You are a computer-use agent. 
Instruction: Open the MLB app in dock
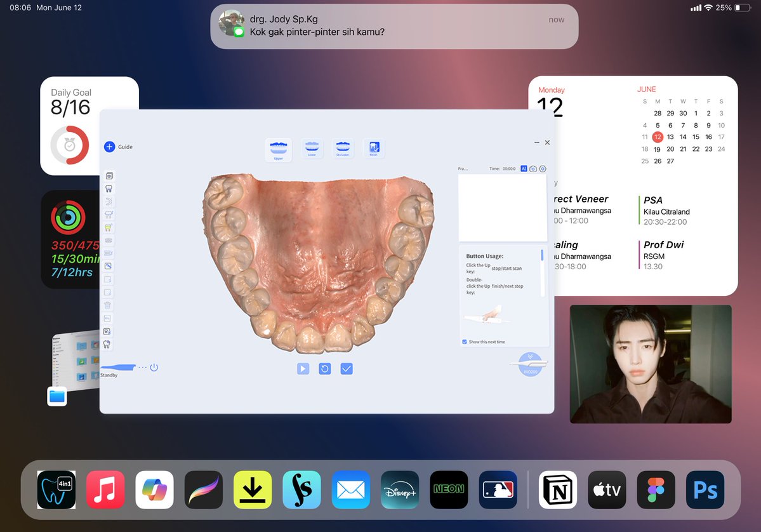coord(498,489)
